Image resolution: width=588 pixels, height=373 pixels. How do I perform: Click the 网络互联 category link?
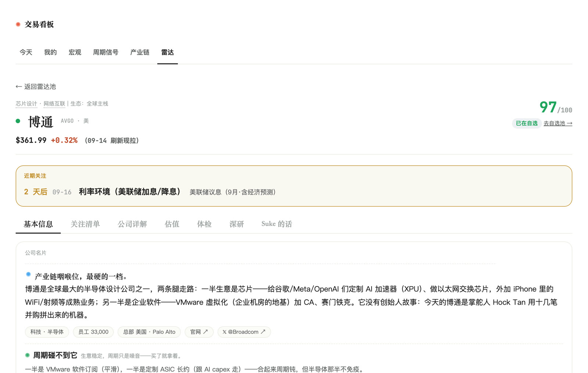pyautogui.click(x=54, y=104)
